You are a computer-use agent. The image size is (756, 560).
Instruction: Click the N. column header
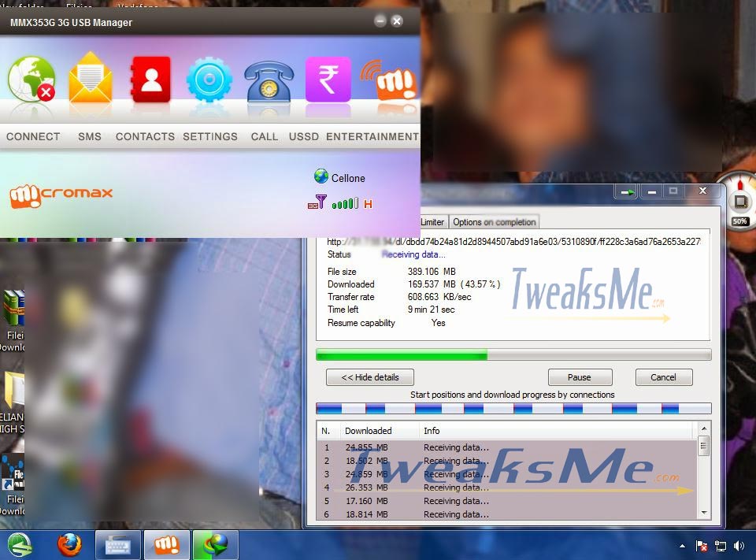pos(328,431)
